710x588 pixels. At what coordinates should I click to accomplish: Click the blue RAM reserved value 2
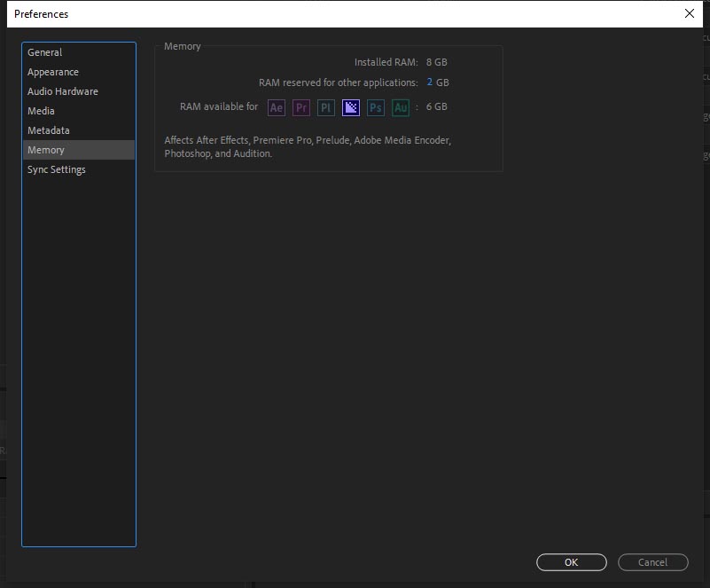(430, 82)
